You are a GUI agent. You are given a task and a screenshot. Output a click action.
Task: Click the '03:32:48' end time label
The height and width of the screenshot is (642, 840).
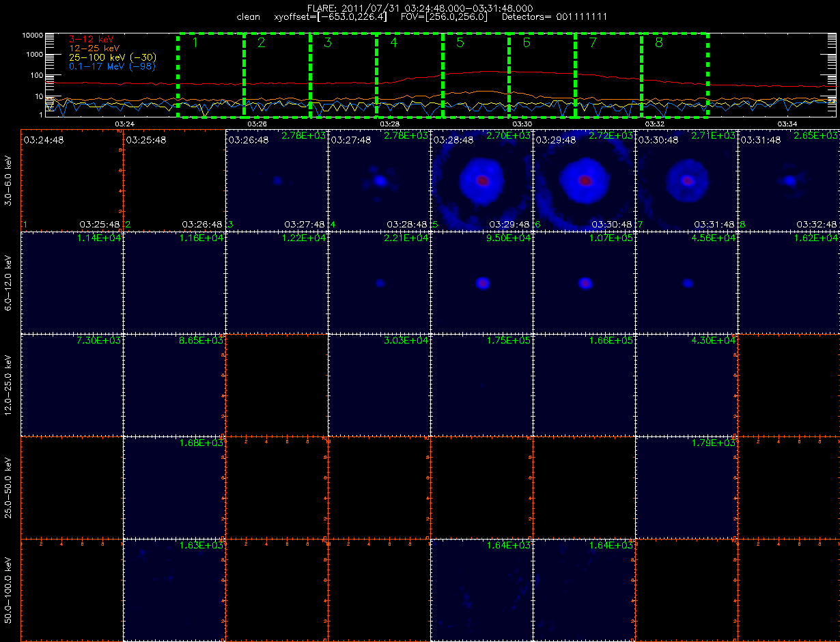(817, 224)
